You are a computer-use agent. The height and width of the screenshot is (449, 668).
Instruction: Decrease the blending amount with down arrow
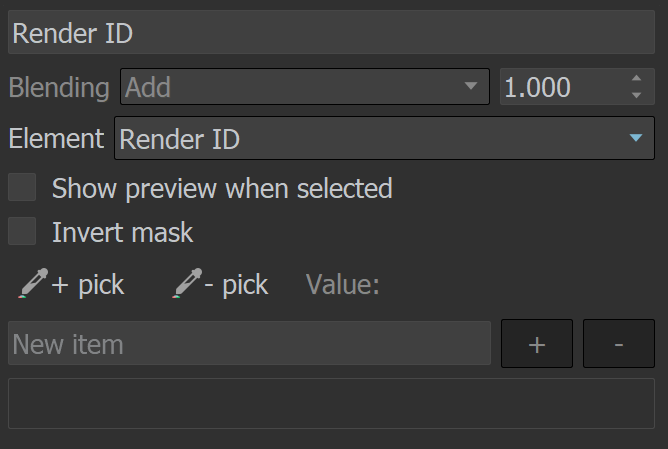tap(636, 95)
